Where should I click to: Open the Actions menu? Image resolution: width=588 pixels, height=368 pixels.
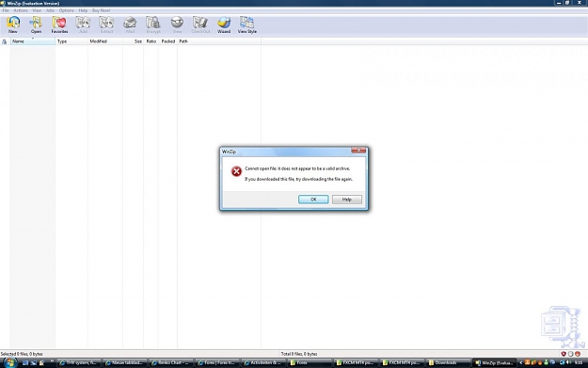tap(21, 10)
